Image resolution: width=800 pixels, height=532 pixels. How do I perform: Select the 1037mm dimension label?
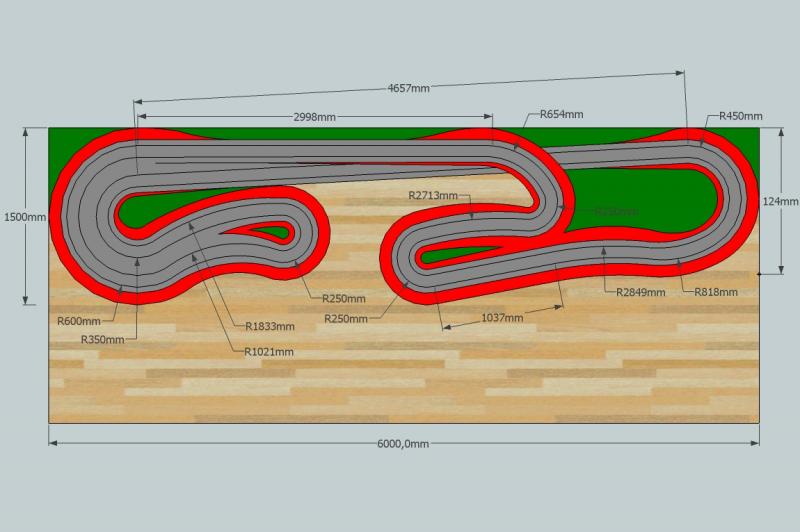pos(500,318)
